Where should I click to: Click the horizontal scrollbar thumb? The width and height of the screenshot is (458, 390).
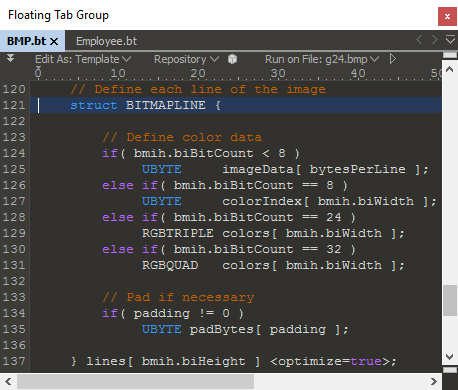pos(135,381)
